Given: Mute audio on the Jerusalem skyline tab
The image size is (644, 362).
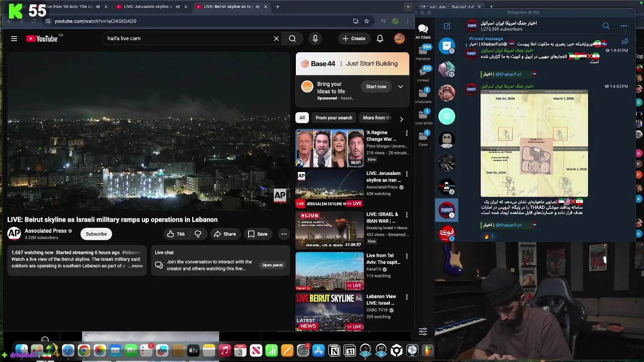Looking at the screenshot, I should pyautogui.click(x=178, y=7).
